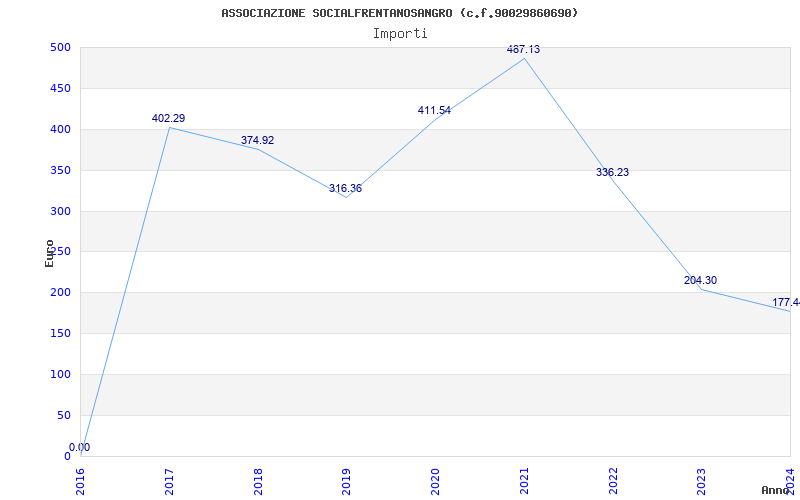Click the 2021 x-axis year label
This screenshot has height=500, width=800.
[x=524, y=481]
